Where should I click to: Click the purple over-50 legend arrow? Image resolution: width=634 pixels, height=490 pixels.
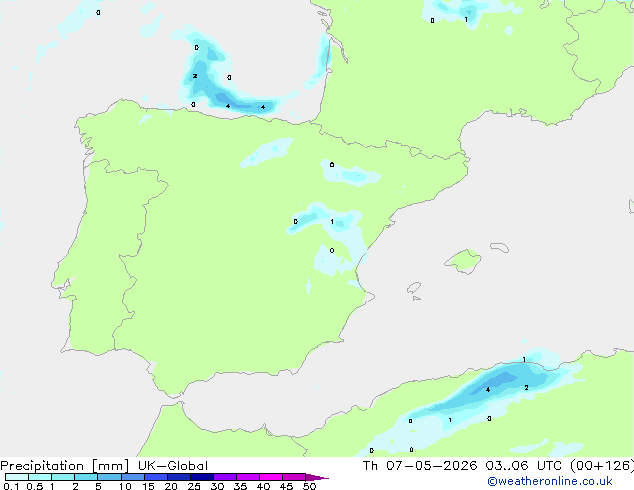coord(317,477)
